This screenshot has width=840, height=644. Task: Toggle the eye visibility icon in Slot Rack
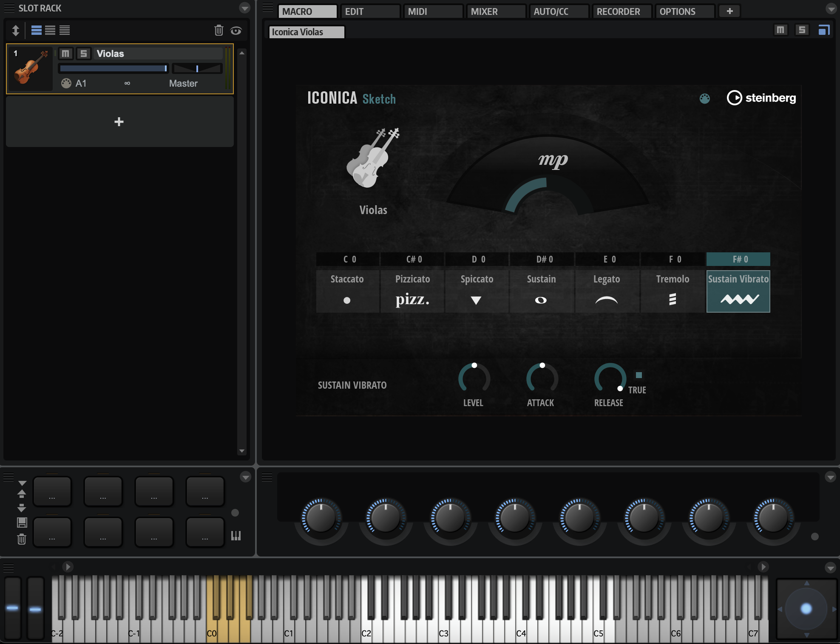click(236, 31)
